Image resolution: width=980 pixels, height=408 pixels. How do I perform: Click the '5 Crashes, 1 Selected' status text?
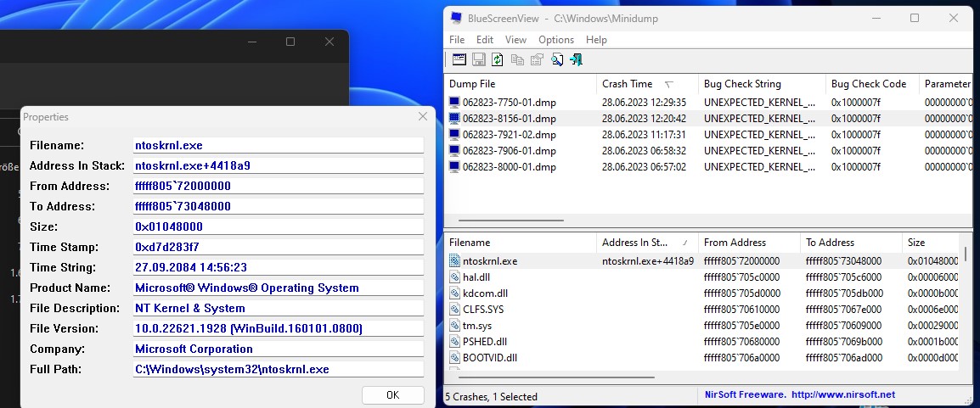[x=491, y=396]
